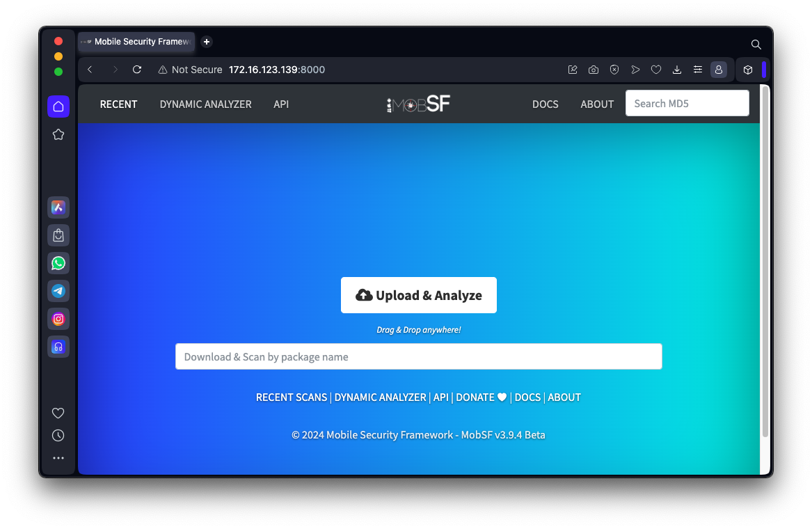Open sidebar three-dots more options
This screenshot has width=812, height=529.
coord(58,458)
